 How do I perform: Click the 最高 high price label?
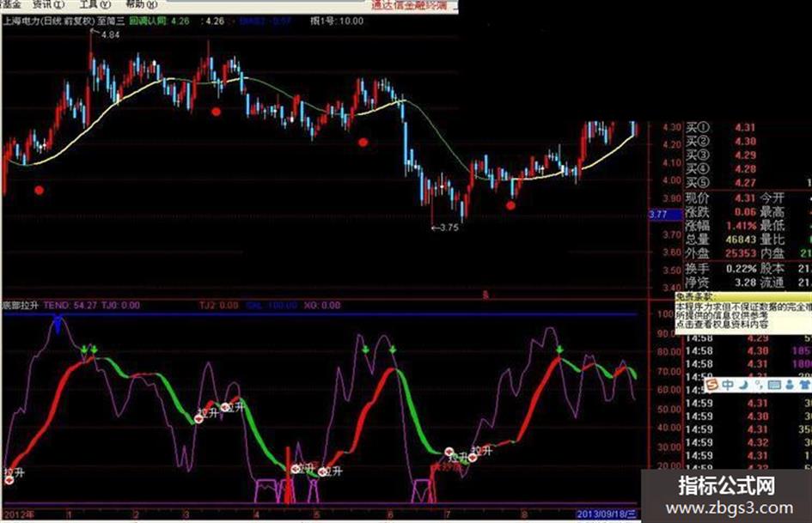point(772,212)
